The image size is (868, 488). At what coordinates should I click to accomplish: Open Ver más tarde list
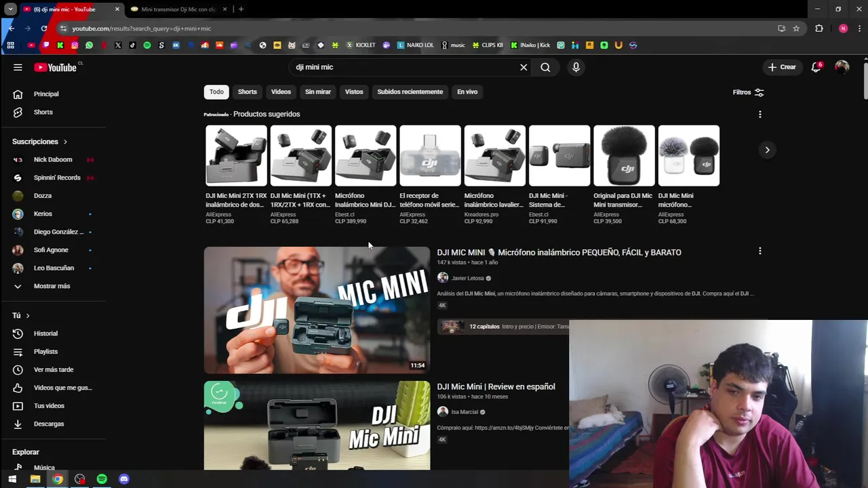coord(53,369)
